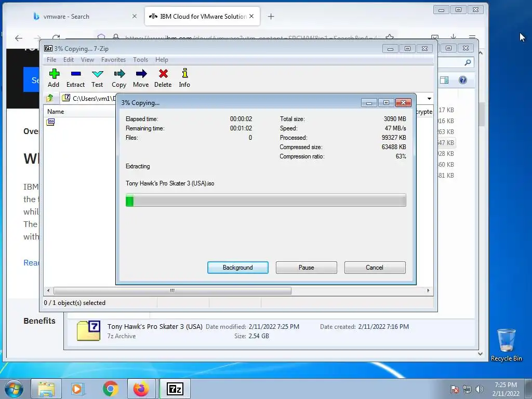Click the Benefits heading on the IBM page
The height and width of the screenshot is (399, 532).
pos(39,321)
